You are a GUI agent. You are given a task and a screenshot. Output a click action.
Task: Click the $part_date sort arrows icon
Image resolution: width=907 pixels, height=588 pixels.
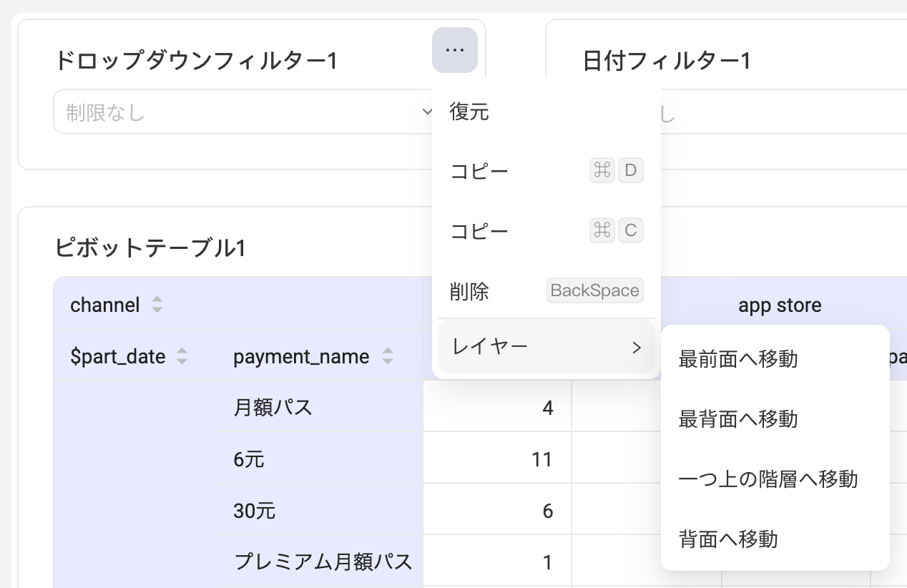(182, 356)
